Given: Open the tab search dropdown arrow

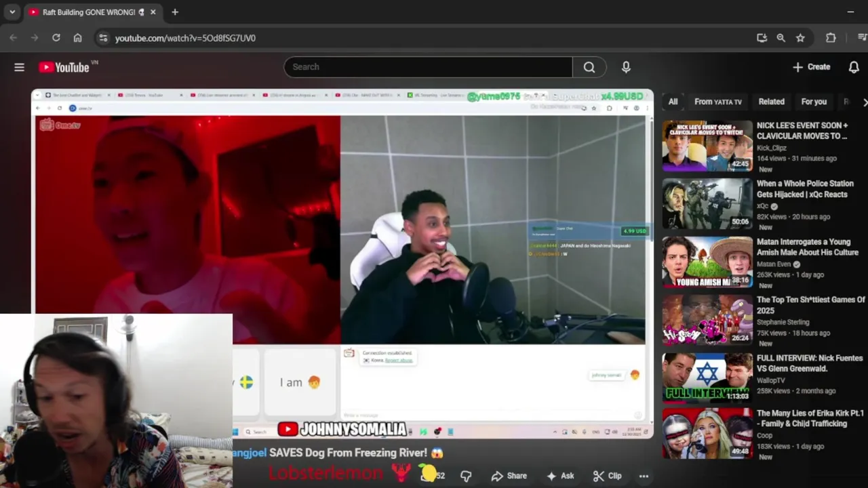Looking at the screenshot, I should (x=12, y=12).
